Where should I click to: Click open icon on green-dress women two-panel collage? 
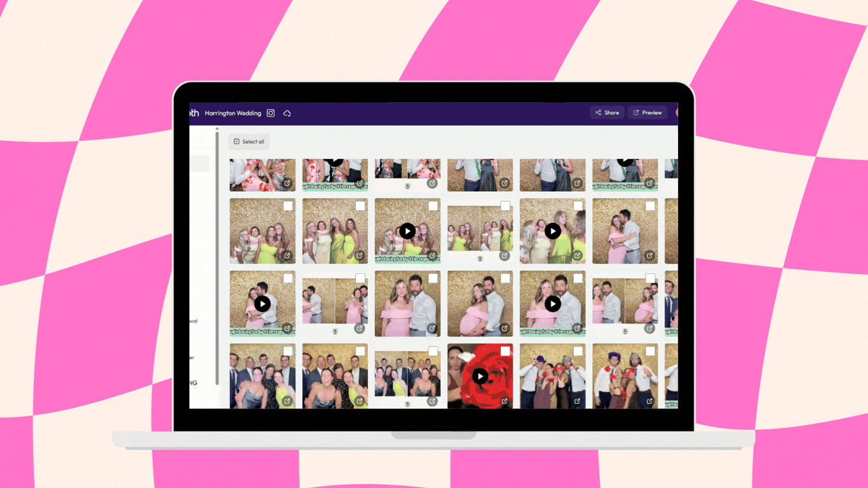505,255
